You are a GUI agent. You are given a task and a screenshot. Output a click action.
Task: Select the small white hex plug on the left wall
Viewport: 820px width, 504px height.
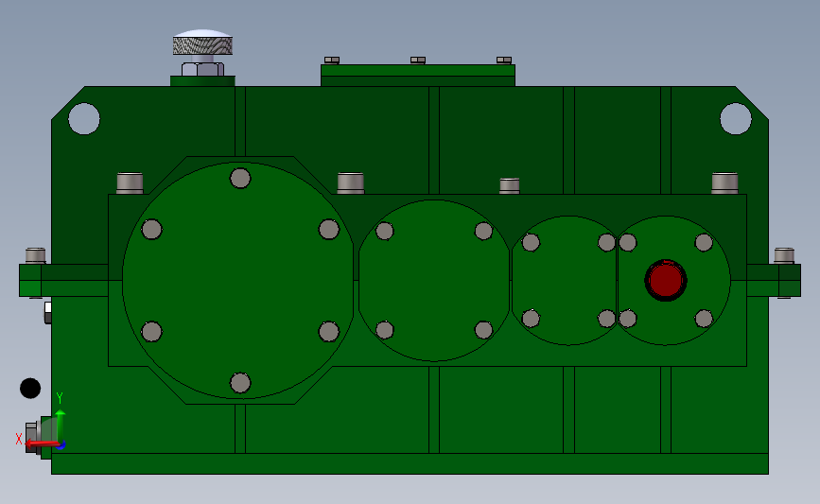pyautogui.click(x=48, y=312)
